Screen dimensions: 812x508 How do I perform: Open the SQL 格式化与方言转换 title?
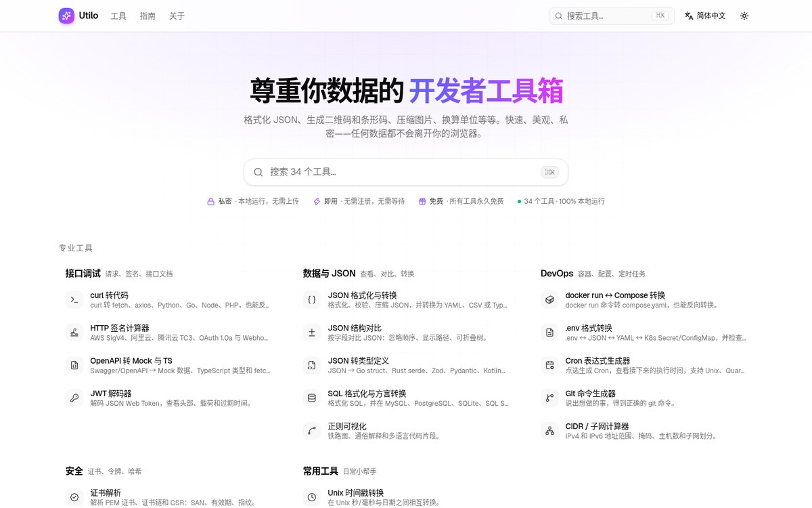[367, 394]
